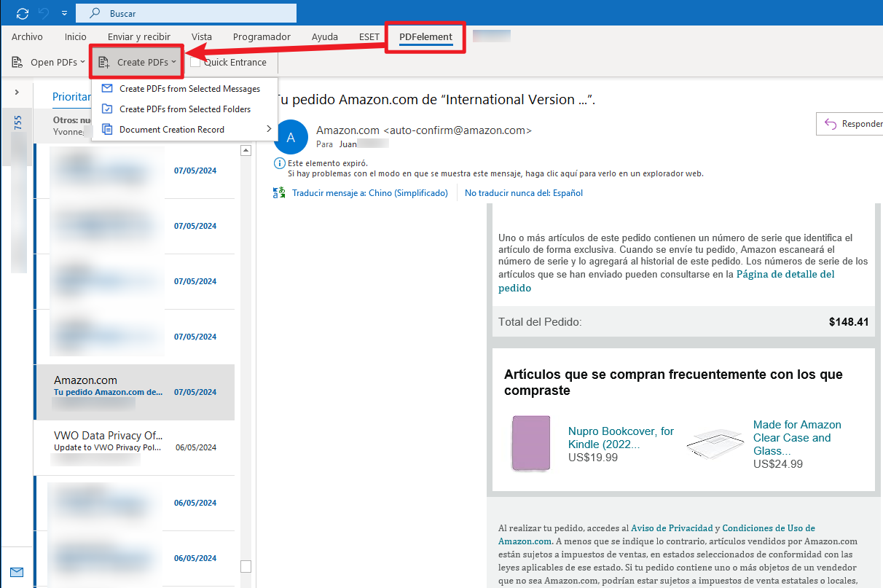The height and width of the screenshot is (588, 883).
Task: Click No traducir nunca del: Español
Action: coord(524,193)
